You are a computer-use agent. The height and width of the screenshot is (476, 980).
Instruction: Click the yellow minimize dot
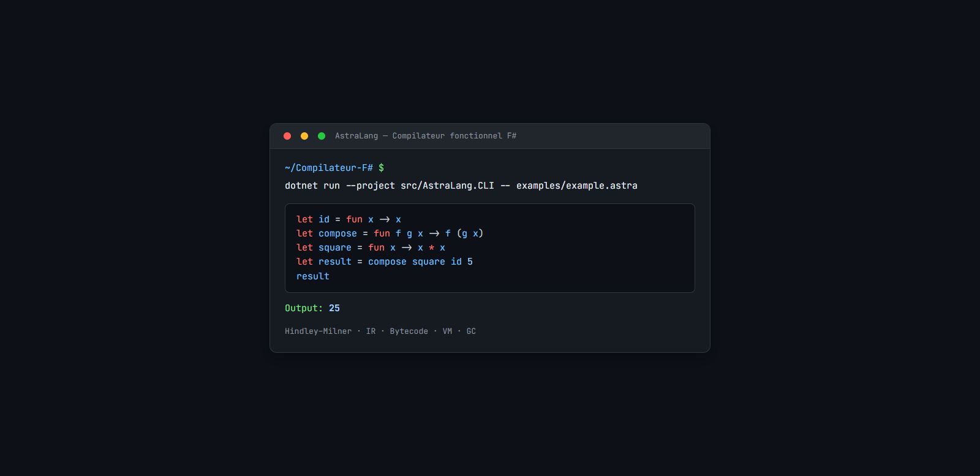click(x=304, y=136)
